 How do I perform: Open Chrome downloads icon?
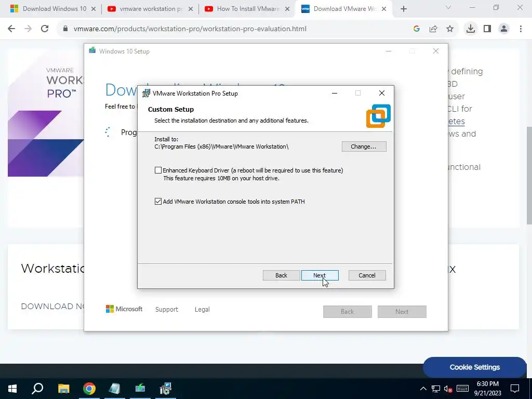point(471,29)
